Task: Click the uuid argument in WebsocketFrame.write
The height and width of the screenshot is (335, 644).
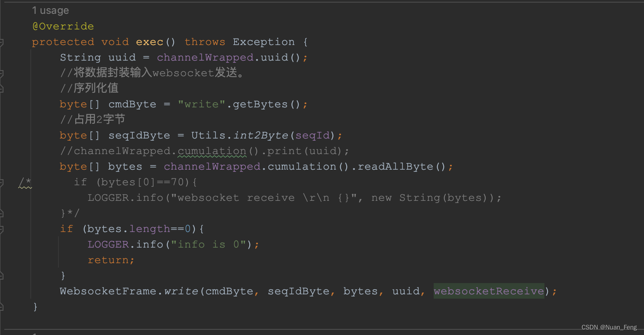Action: click(x=406, y=291)
